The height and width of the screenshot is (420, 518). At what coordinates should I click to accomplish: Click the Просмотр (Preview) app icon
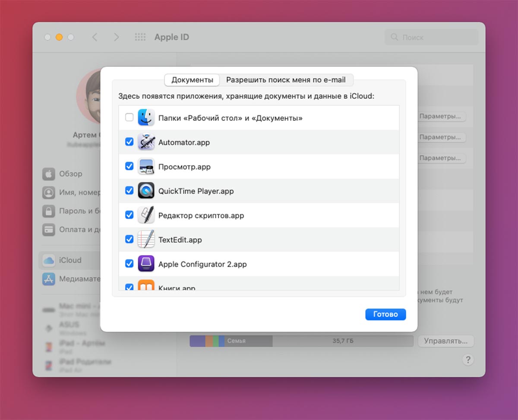[x=146, y=167]
